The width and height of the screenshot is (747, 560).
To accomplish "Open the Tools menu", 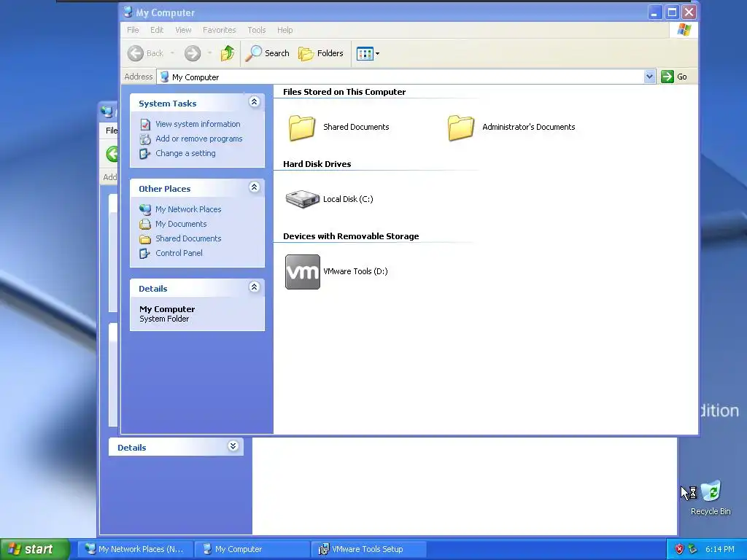I will [x=256, y=30].
